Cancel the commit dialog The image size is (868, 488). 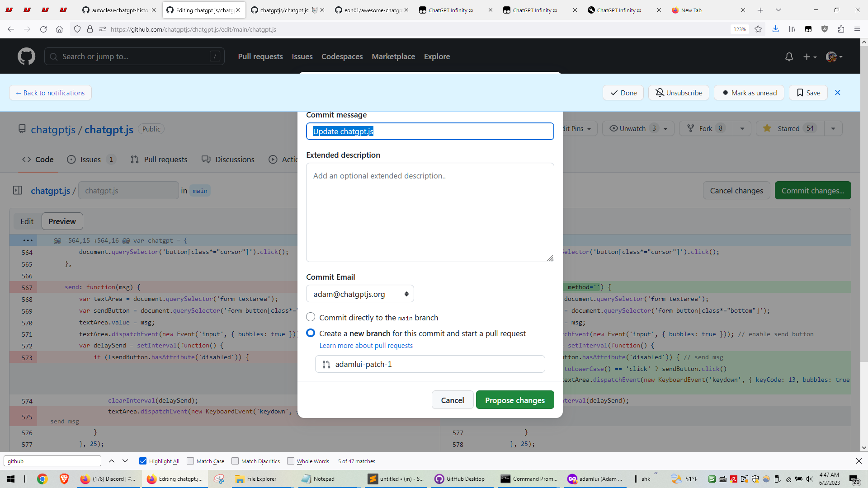click(453, 400)
